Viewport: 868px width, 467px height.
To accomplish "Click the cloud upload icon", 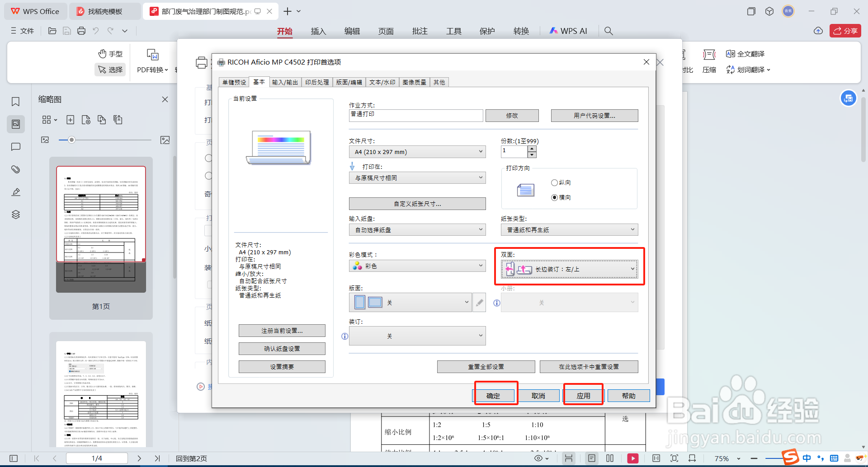I will [818, 31].
